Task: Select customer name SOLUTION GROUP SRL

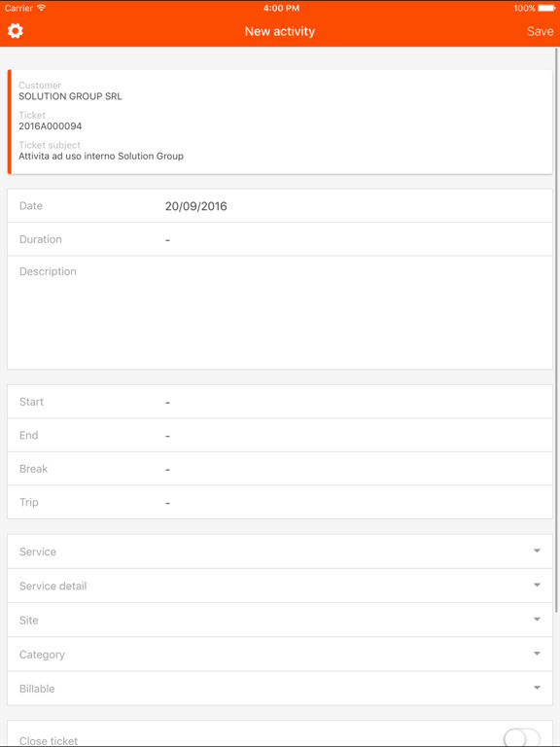Action: [70, 96]
